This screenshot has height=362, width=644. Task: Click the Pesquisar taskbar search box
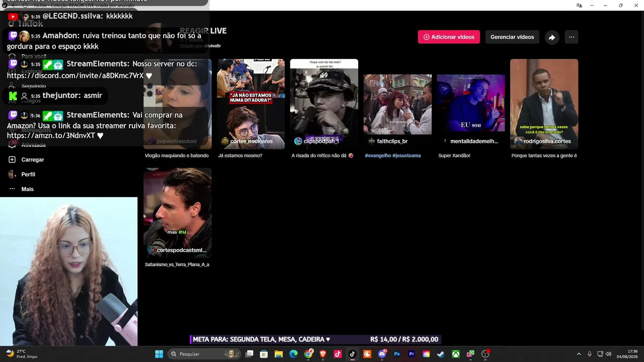pos(204,354)
